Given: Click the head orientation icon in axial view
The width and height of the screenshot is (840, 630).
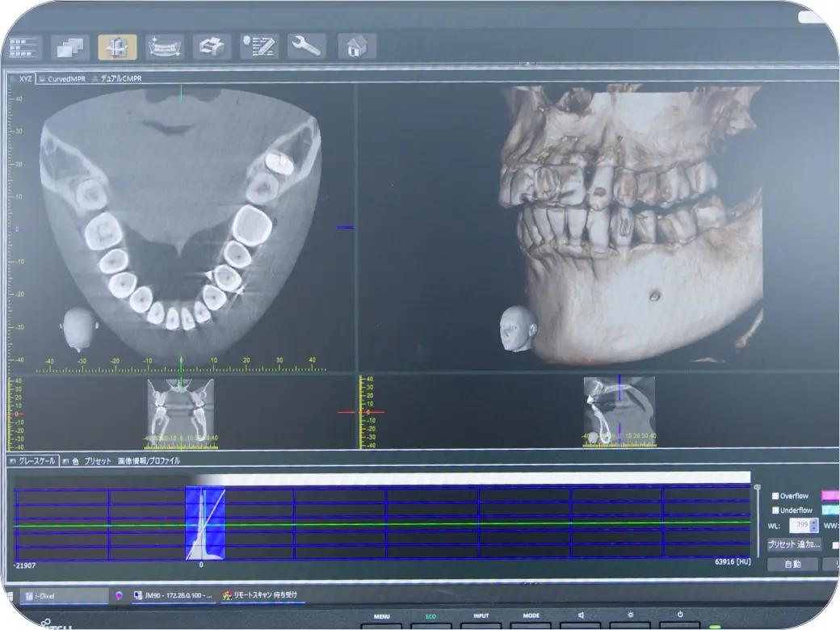Looking at the screenshot, I should click(80, 329).
